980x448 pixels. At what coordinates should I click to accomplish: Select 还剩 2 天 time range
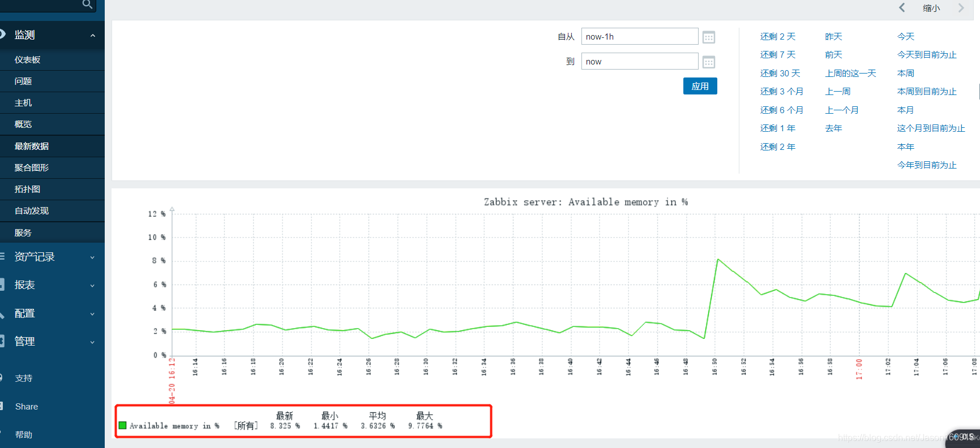778,37
